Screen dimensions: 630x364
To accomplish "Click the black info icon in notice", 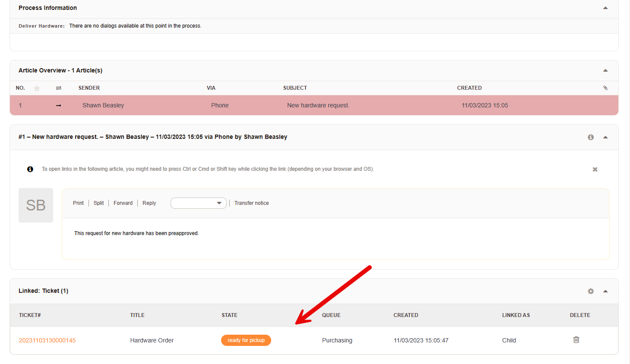I will [x=30, y=169].
